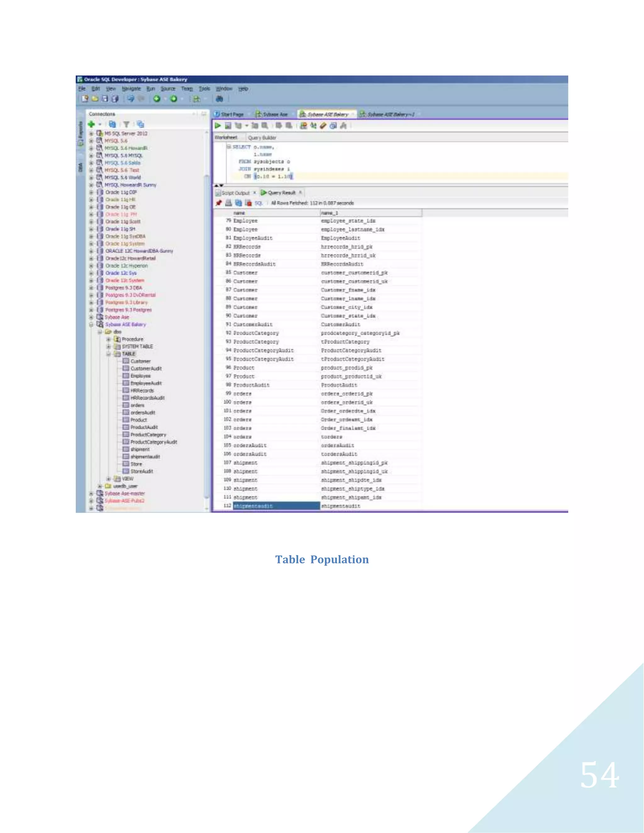The height and width of the screenshot is (833, 644).
Task: Click the binoculars Find DB Object icon
Action: coord(219,99)
